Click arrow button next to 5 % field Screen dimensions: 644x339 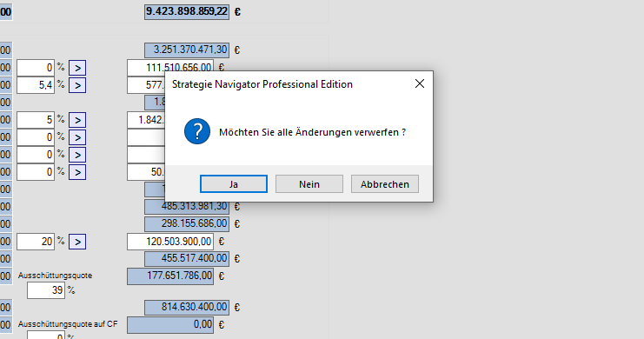tap(77, 120)
